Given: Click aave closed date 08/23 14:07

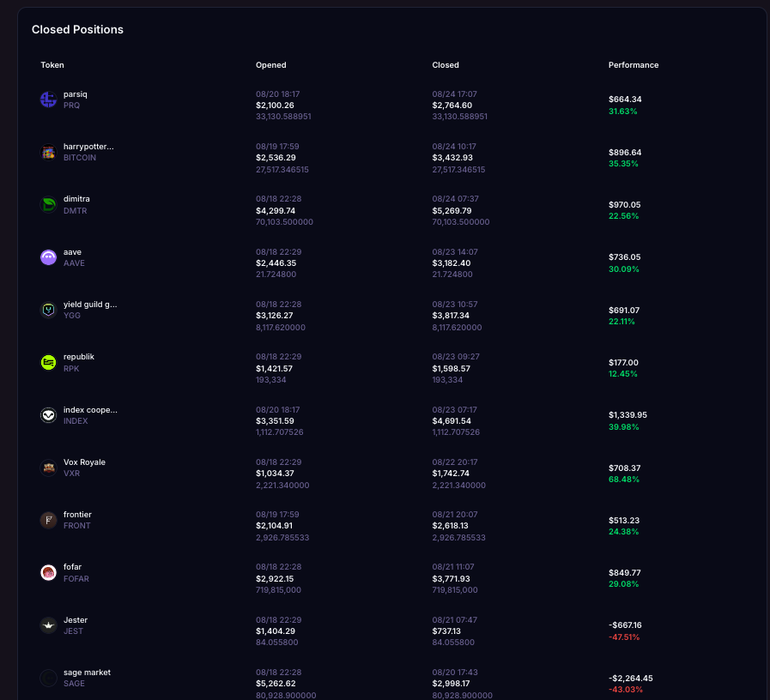Looking at the screenshot, I should point(455,252).
